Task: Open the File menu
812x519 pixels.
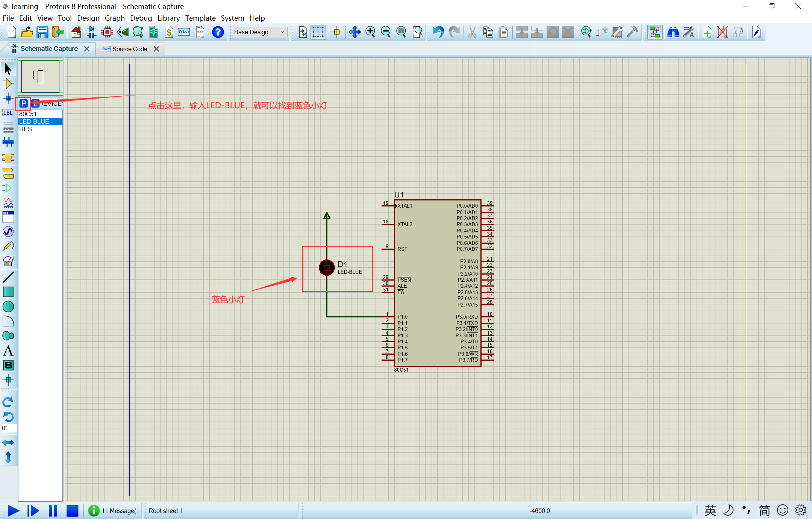Action: click(x=9, y=18)
